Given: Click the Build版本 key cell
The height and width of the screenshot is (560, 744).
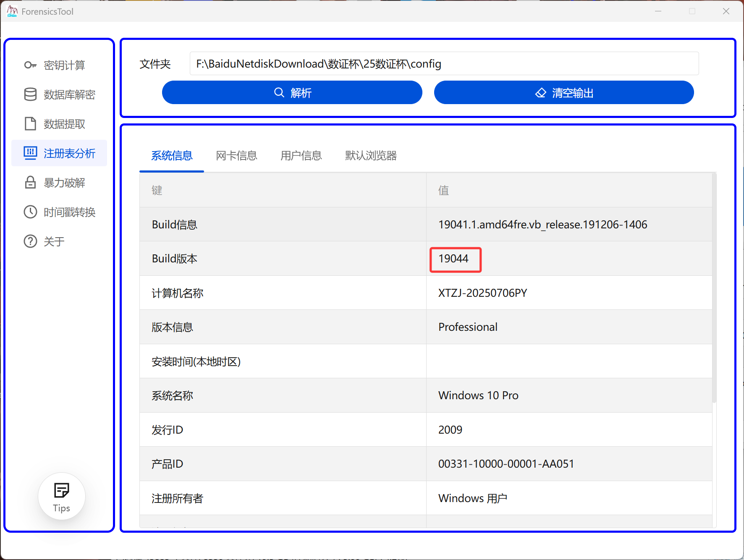Looking at the screenshot, I should (x=283, y=259).
